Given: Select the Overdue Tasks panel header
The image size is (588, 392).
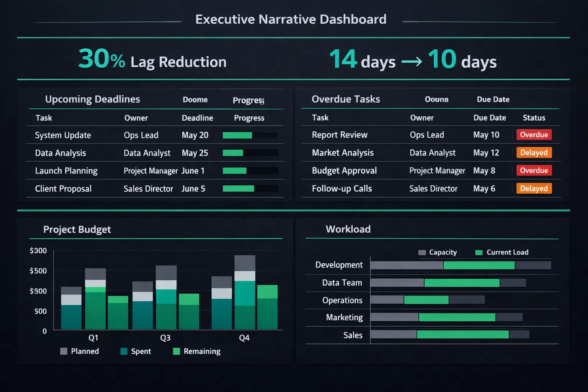Looking at the screenshot, I should pyautogui.click(x=346, y=99).
